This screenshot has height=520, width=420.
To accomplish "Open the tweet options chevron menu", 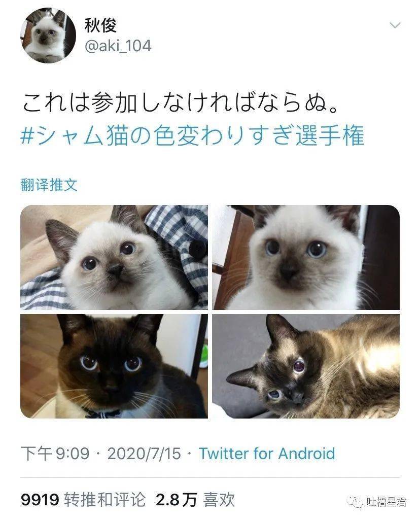I will coord(395,25).
